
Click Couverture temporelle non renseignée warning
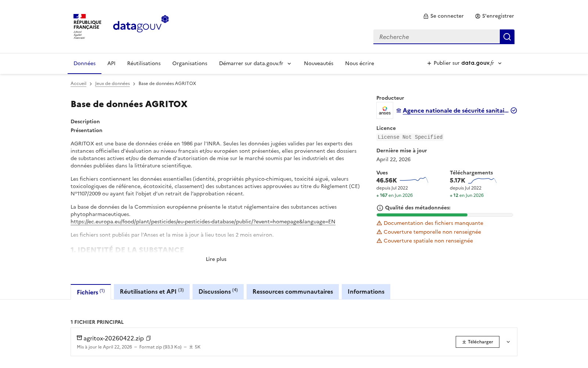click(432, 232)
